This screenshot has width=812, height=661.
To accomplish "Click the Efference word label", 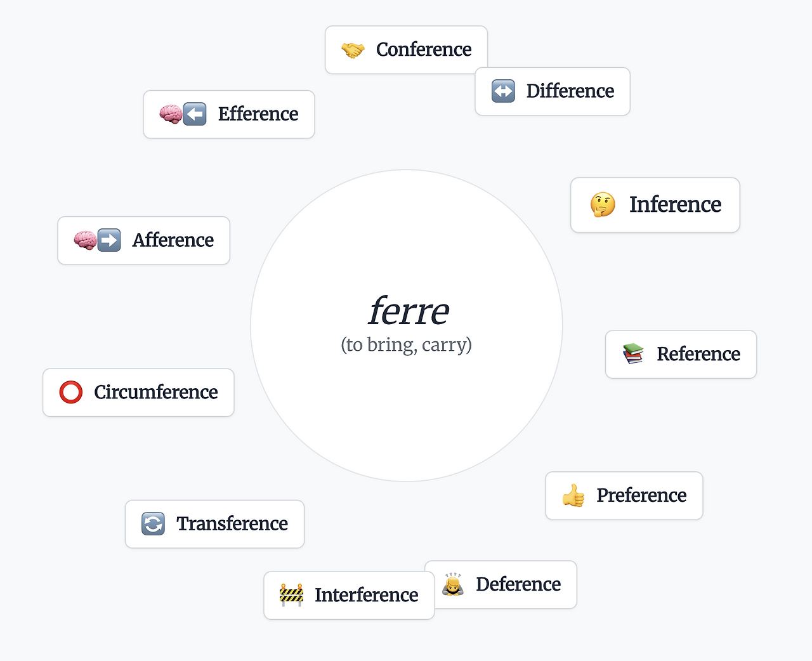I will (x=258, y=114).
